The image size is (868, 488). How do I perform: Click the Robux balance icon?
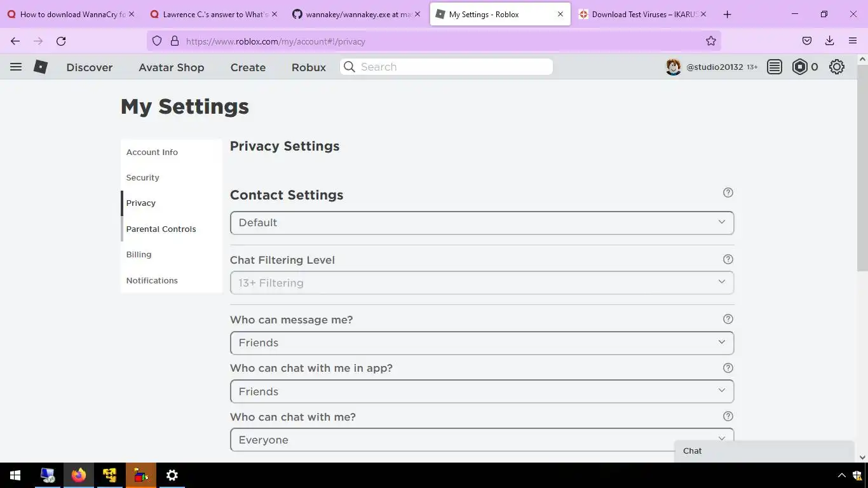(800, 67)
